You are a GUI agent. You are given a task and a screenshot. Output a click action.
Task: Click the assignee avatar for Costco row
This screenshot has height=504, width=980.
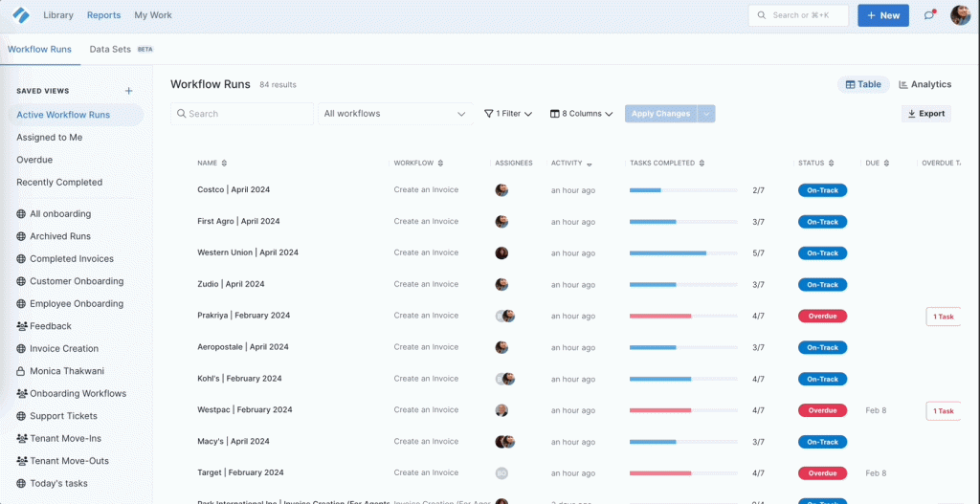501,190
